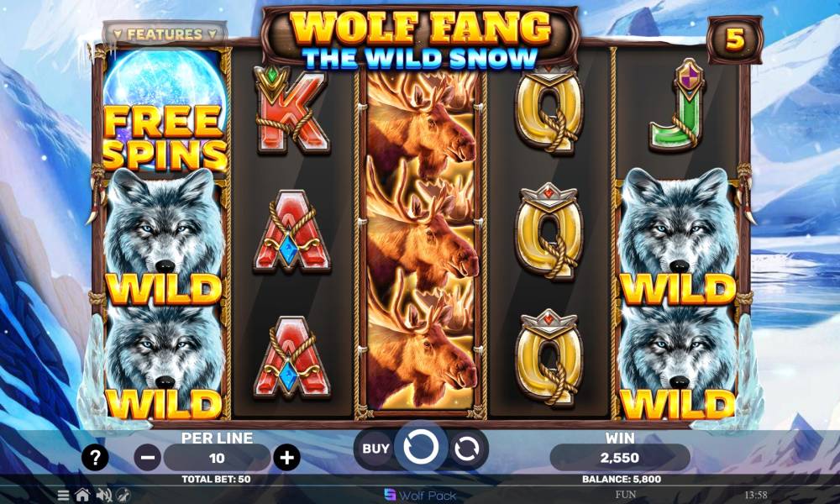
Task: Click the win amount 2,550 display
Action: [x=620, y=458]
